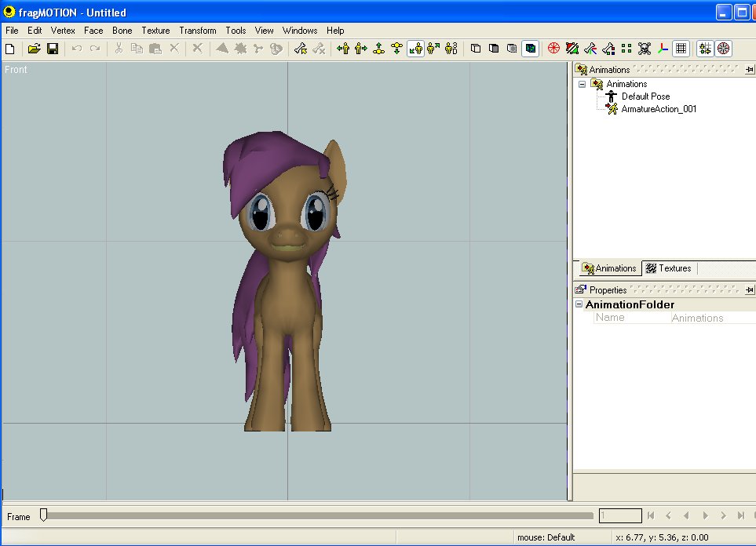Collapse the AnimationFolder properties section
756x546 pixels.
[579, 304]
